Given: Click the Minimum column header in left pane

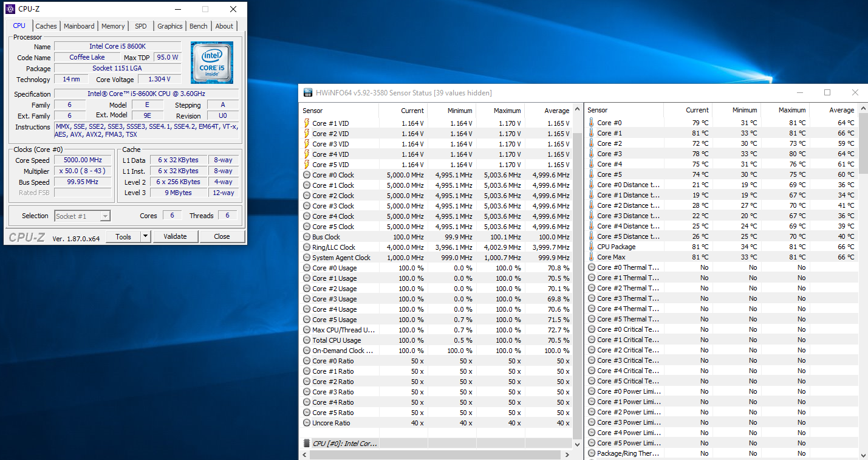Looking at the screenshot, I should click(x=451, y=111).
